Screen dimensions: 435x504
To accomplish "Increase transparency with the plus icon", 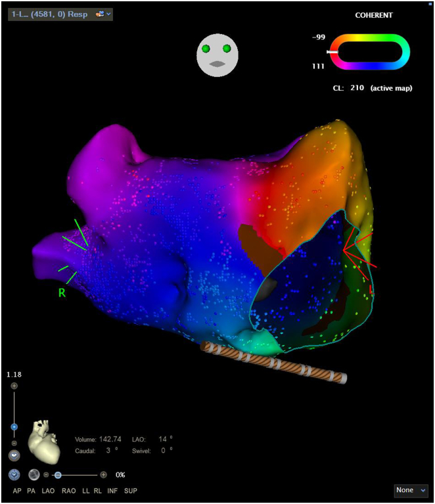I will pyautogui.click(x=103, y=474).
